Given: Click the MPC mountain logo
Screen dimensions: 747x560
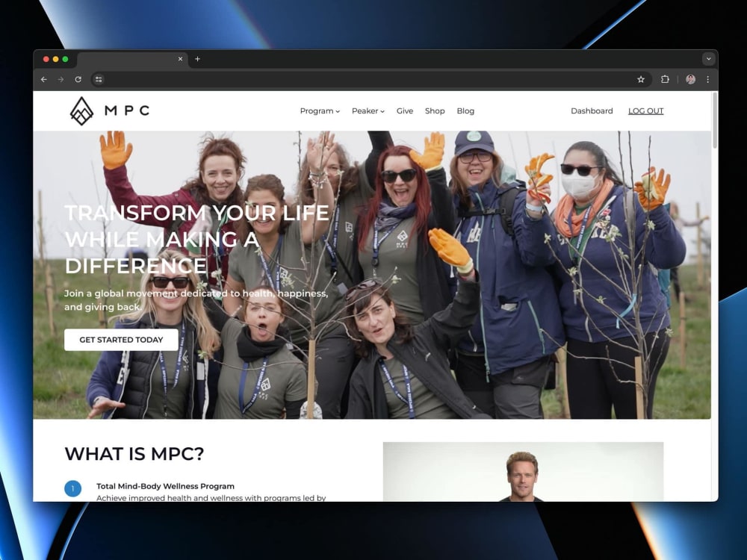Looking at the screenshot, I should pos(81,111).
